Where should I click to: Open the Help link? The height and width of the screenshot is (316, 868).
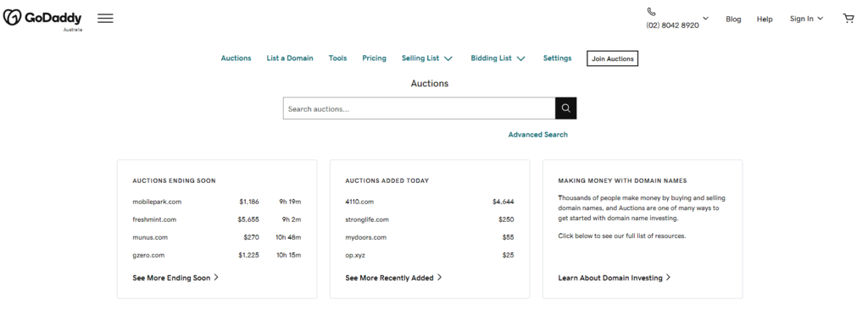tap(765, 19)
